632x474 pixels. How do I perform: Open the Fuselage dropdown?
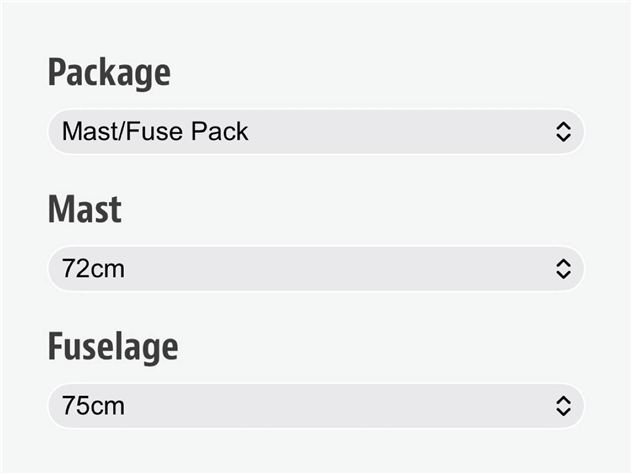pyautogui.click(x=315, y=405)
